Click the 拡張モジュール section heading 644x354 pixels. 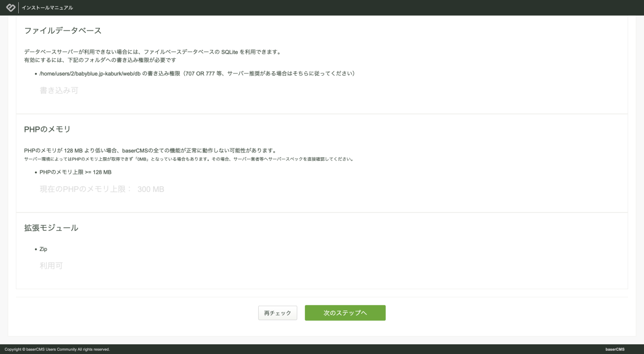tap(51, 228)
